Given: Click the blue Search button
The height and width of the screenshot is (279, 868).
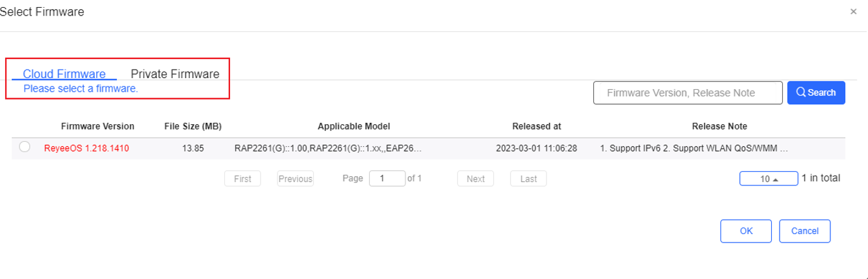Looking at the screenshot, I should point(815,93).
